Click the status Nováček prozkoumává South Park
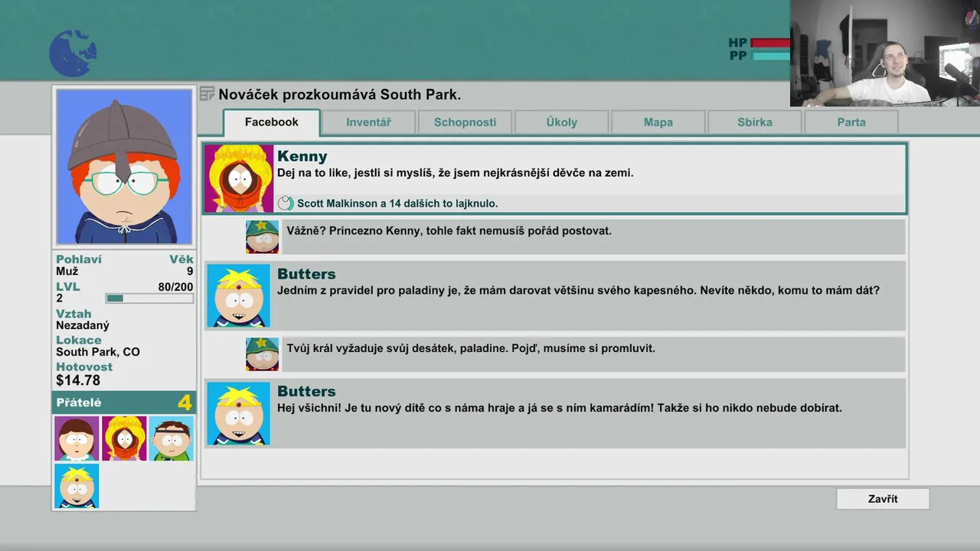 click(x=340, y=95)
